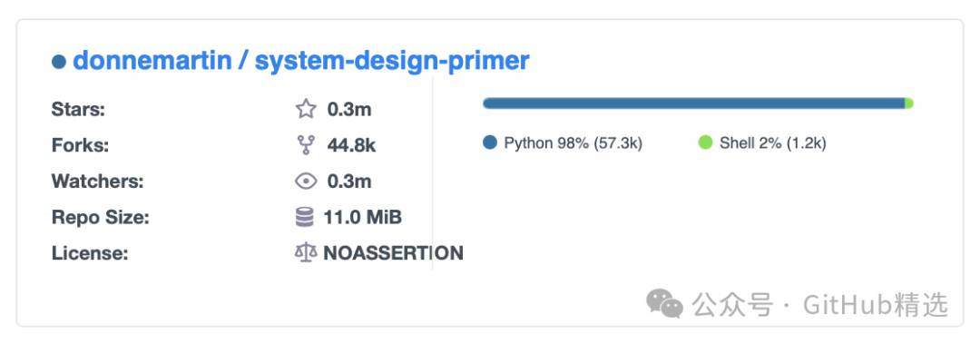This screenshot has height=344, width=980.
Task: Click the 11.0 MiB repo size value
Action: click(362, 217)
